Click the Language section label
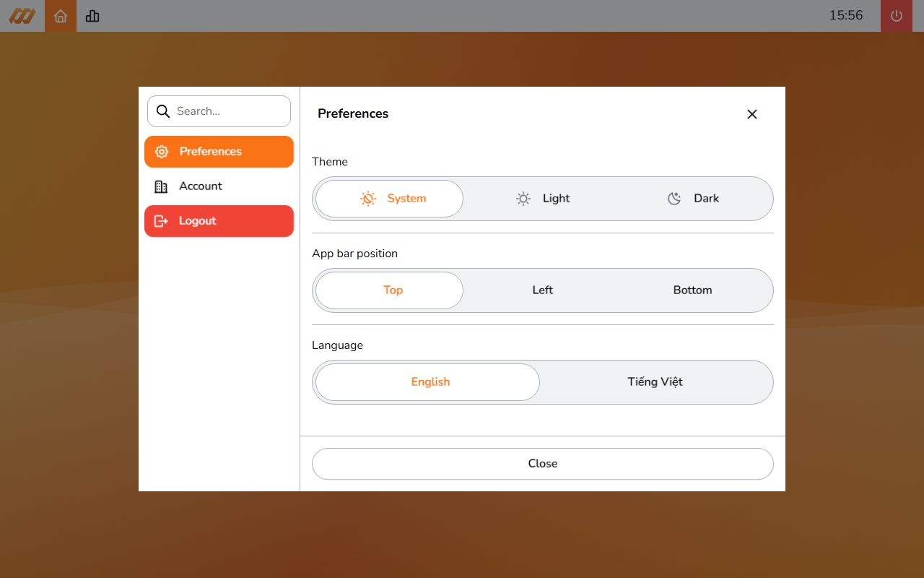 (337, 345)
